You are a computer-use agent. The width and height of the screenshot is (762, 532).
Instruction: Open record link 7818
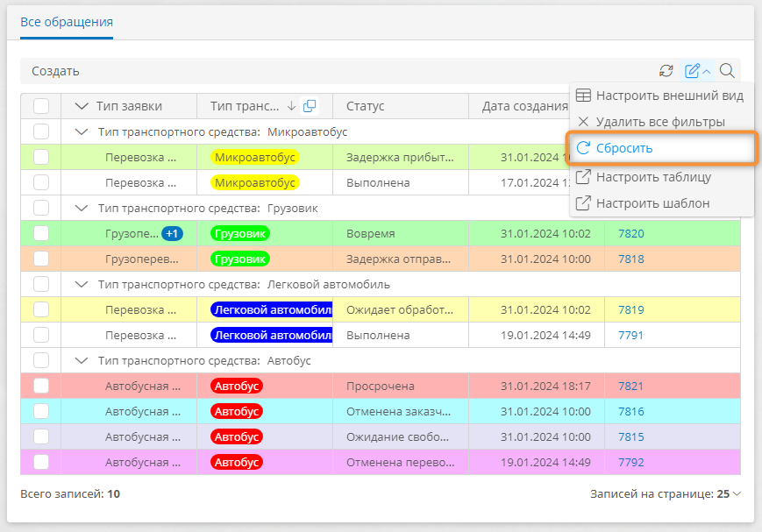[630, 259]
